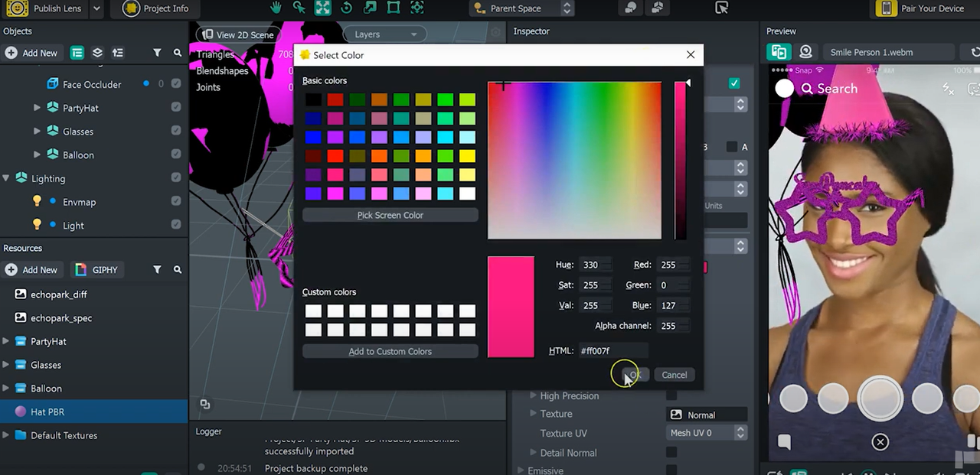The height and width of the screenshot is (475, 980).
Task: Expand the Default Textures folder
Action: click(6, 435)
